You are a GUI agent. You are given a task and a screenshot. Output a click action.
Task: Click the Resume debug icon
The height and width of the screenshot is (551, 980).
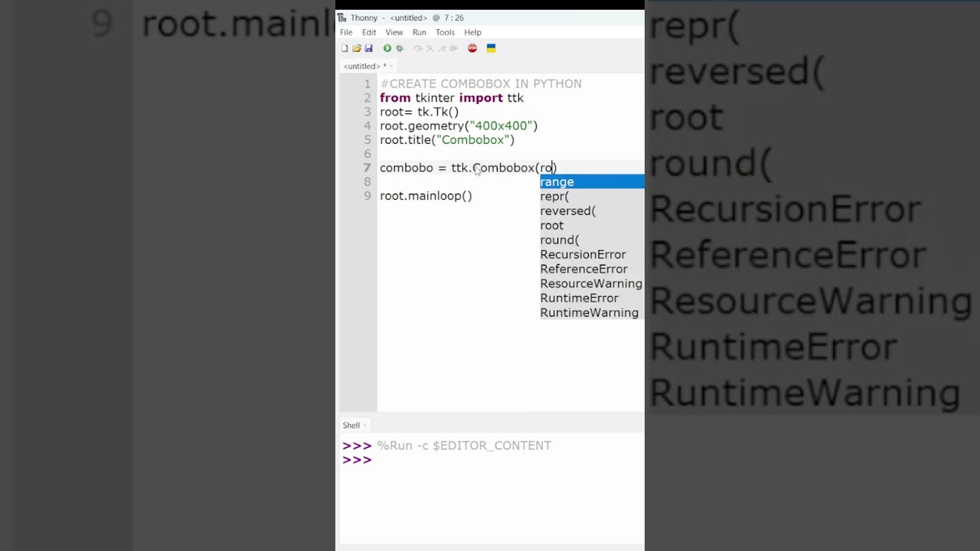[453, 48]
